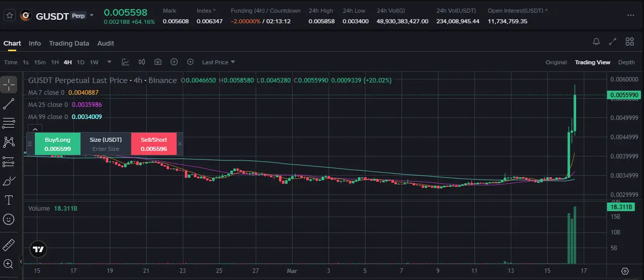Expand more time intervals dropdown arrow
644x280 pixels.
[109, 62]
